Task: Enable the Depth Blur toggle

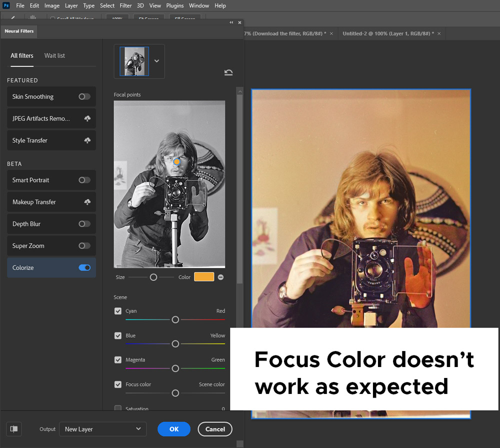Action: tap(84, 224)
